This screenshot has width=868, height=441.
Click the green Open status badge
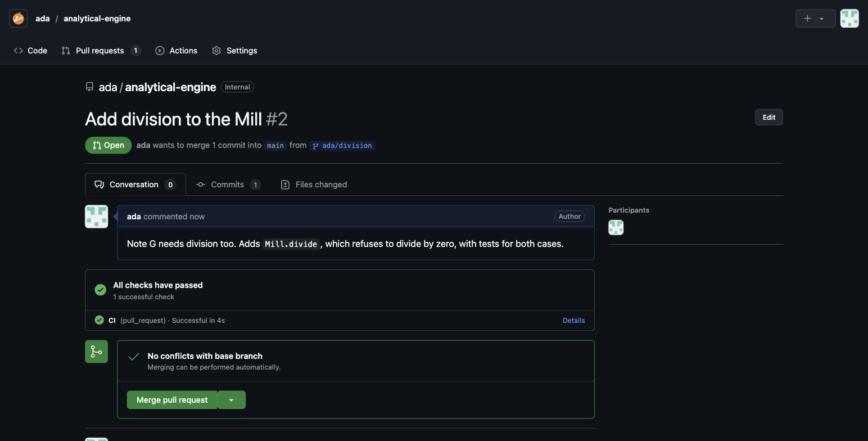(108, 145)
